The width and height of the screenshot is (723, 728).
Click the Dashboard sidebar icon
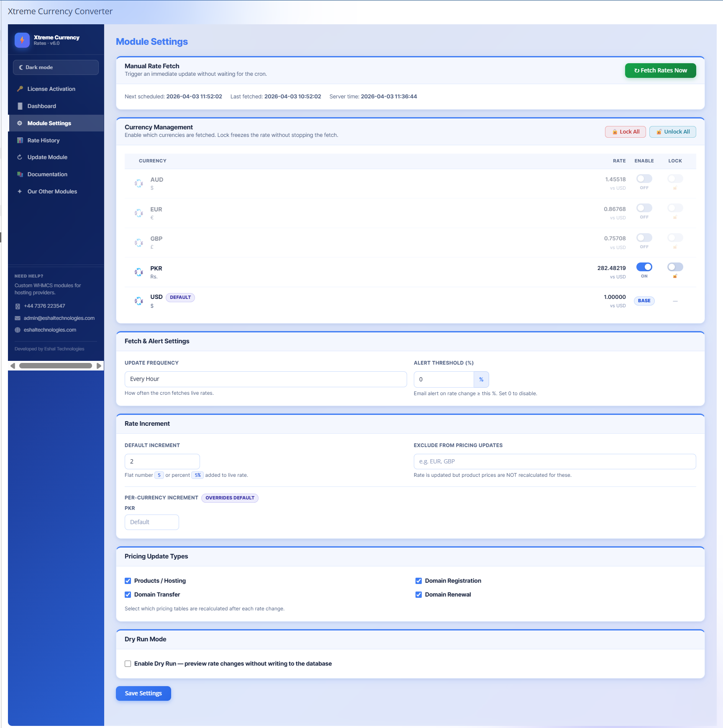pos(20,106)
